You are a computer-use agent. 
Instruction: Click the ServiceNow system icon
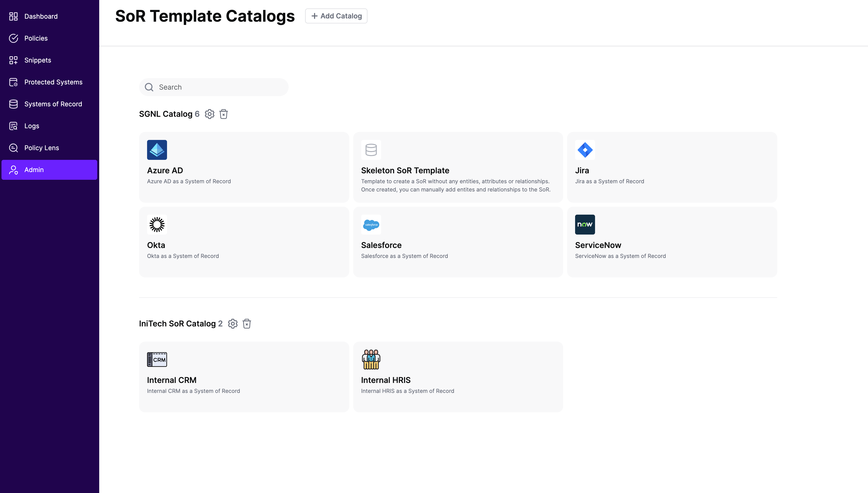click(x=585, y=225)
